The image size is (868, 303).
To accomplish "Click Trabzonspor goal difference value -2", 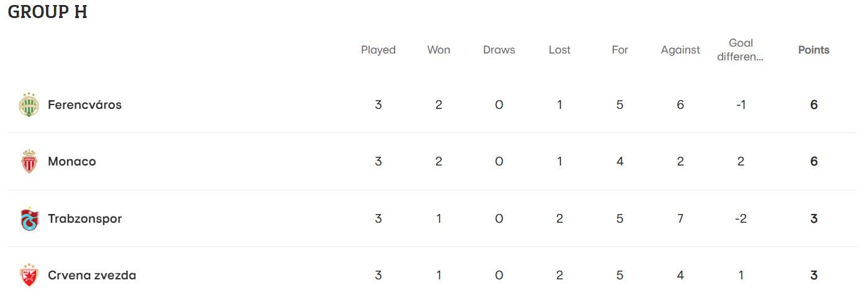I will coord(741,219).
